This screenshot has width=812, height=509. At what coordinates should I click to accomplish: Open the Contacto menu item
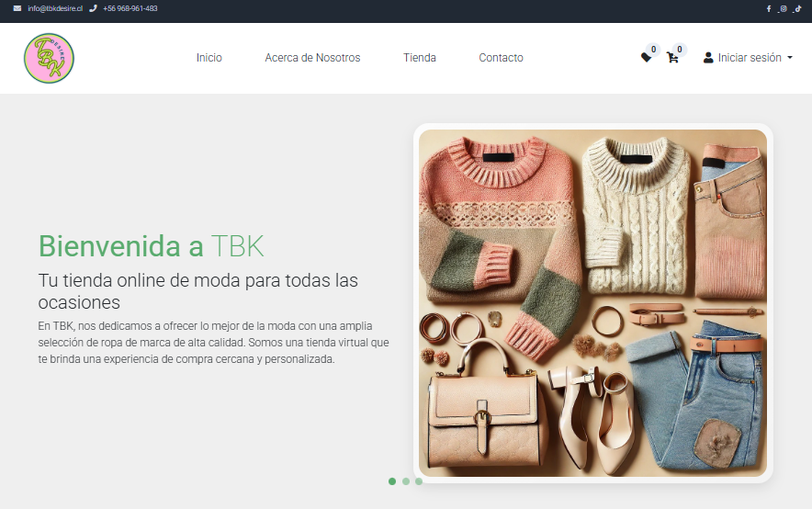pyautogui.click(x=501, y=58)
